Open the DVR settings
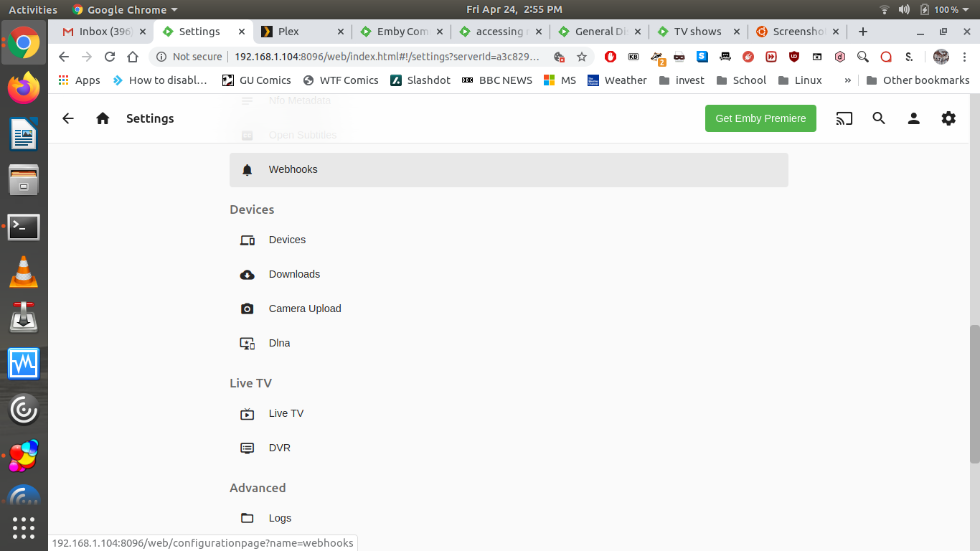Viewport: 980px width, 551px height. (279, 448)
